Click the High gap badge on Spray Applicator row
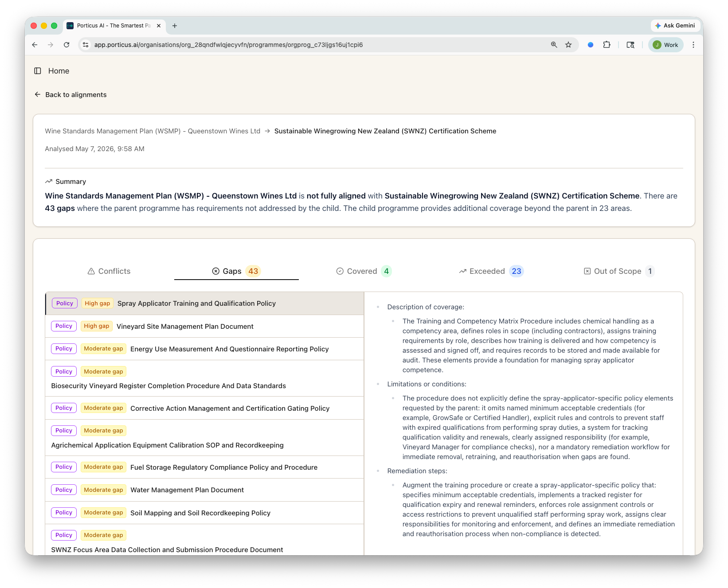This screenshot has height=588, width=728. pyautogui.click(x=98, y=304)
